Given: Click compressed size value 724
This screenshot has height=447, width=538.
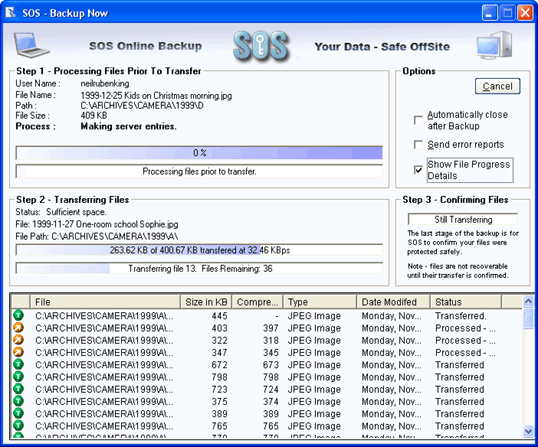Looking at the screenshot, I should click(270, 389).
